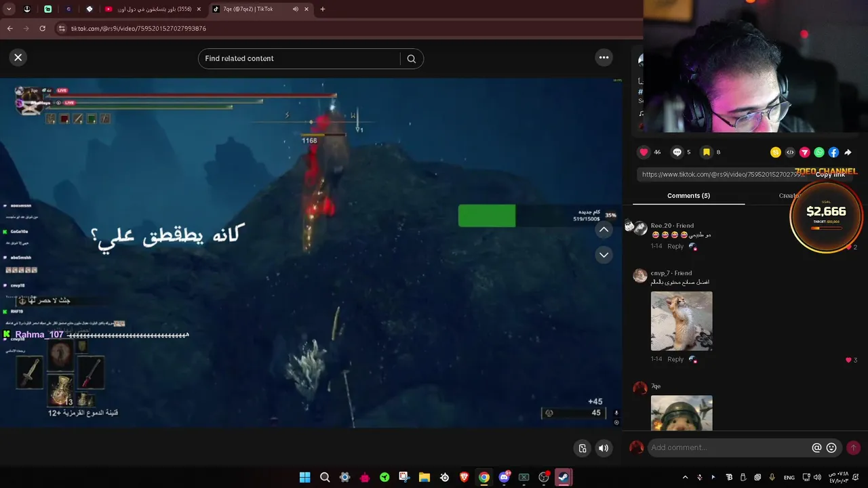Open Brave browser from the taskbar

tap(464, 477)
